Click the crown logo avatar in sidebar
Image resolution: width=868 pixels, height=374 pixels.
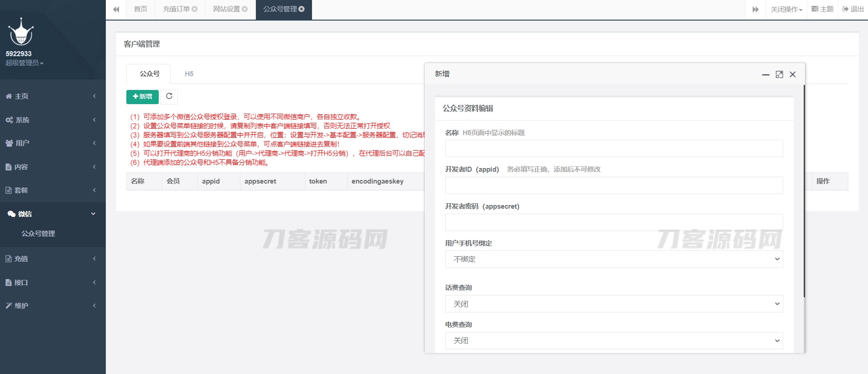[x=21, y=32]
